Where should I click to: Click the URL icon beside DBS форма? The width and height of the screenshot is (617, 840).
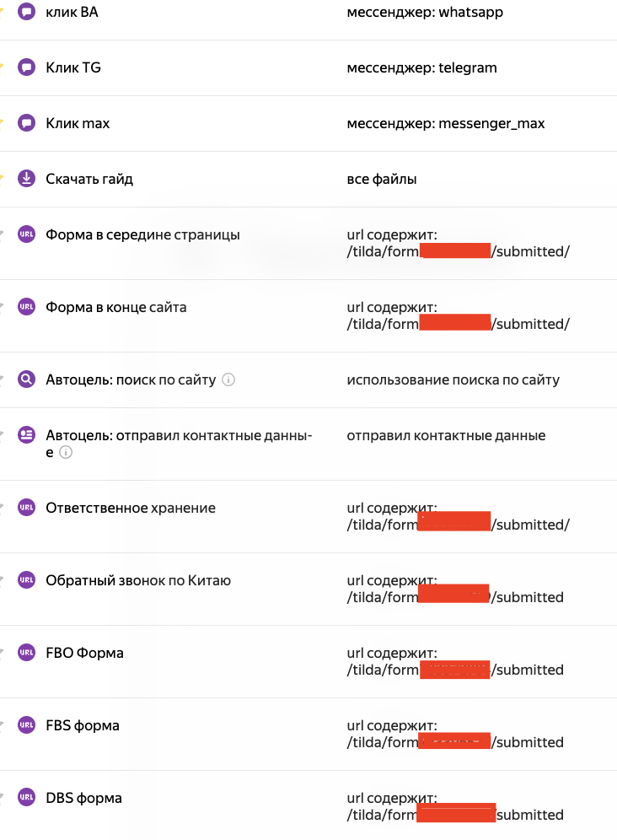point(26,797)
